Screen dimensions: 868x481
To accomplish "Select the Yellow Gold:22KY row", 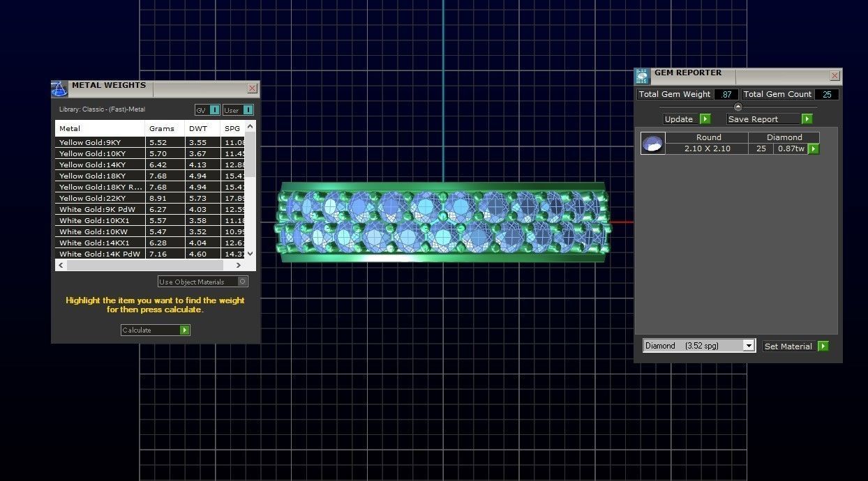I will (x=150, y=198).
